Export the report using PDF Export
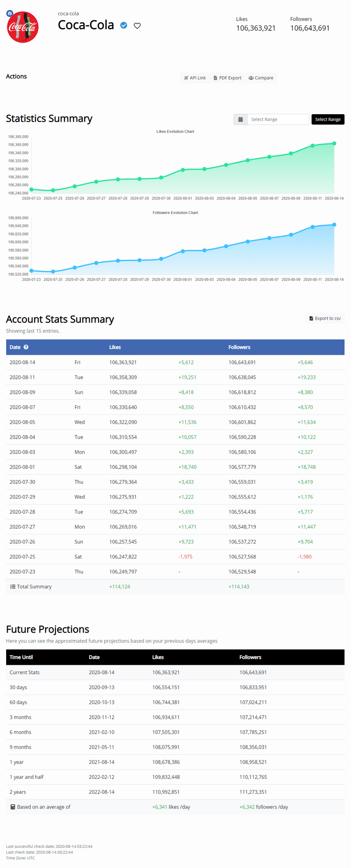 click(227, 78)
